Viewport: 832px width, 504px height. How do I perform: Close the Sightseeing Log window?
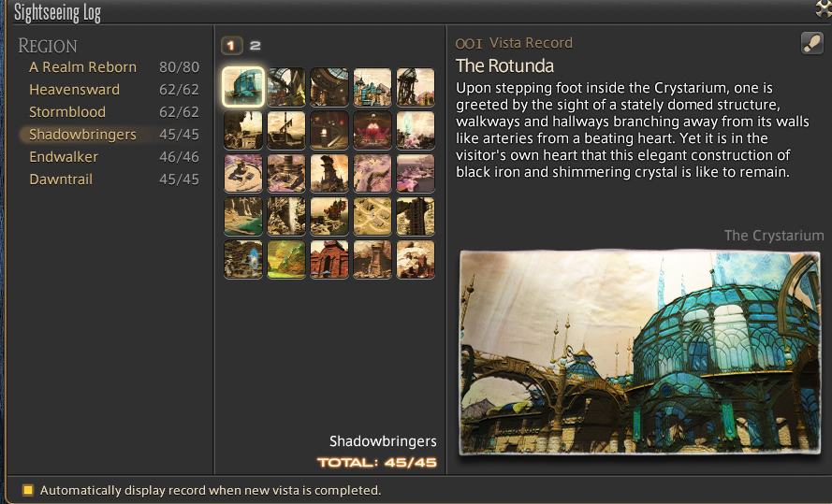[x=824, y=8]
